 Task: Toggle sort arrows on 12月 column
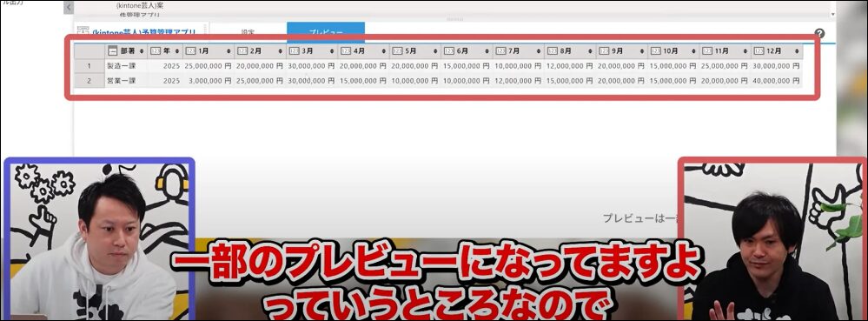(797, 51)
